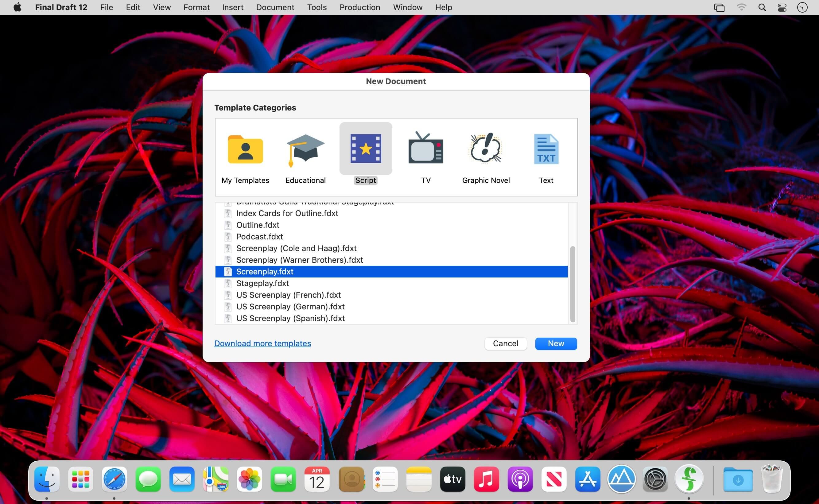Select Index Cards for Outline.fdxt
This screenshot has width=819, height=504.
point(287,213)
